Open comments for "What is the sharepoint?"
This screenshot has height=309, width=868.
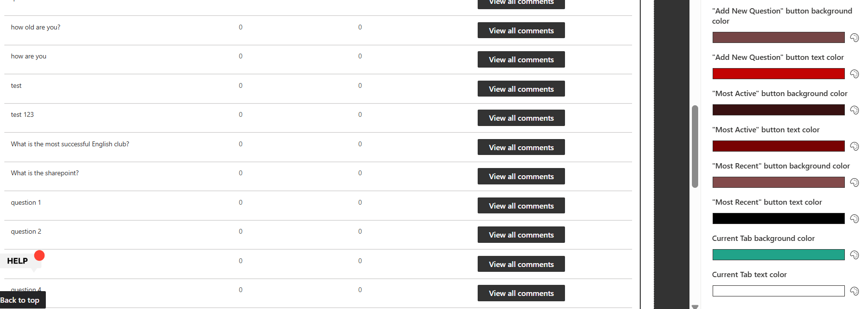pos(521,177)
